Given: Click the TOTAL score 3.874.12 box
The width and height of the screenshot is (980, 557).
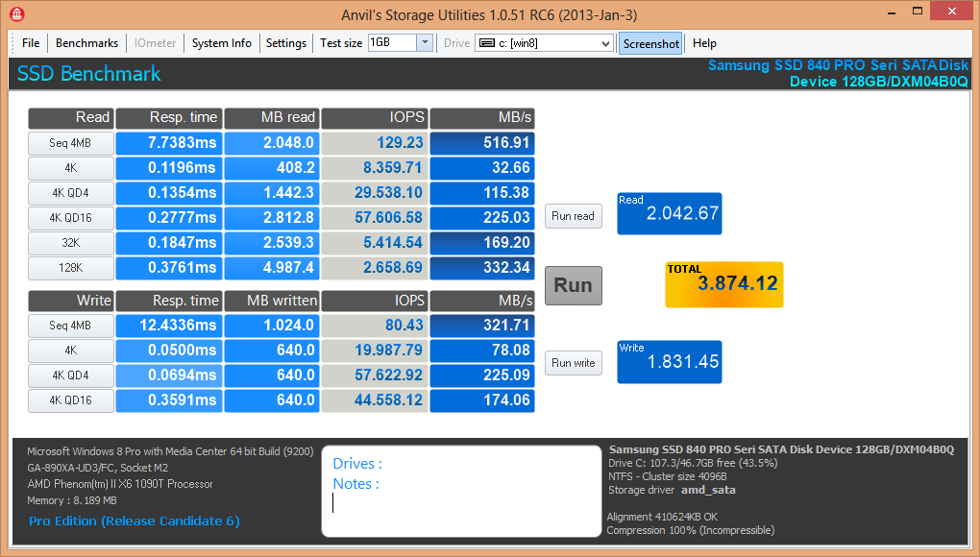Looking at the screenshot, I should click(723, 284).
